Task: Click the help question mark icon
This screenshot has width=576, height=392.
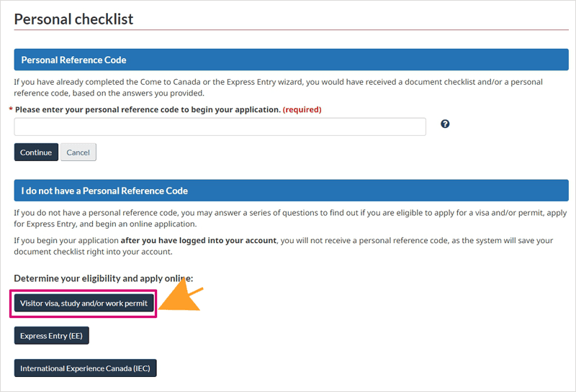Action: point(445,124)
